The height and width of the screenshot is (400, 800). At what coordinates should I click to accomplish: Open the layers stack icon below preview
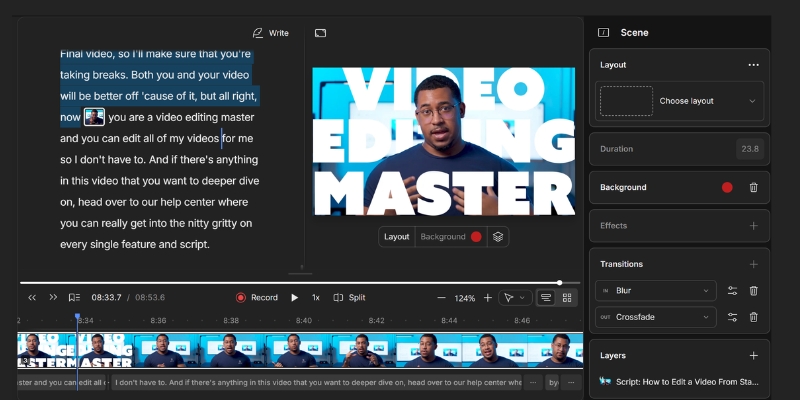(x=498, y=237)
